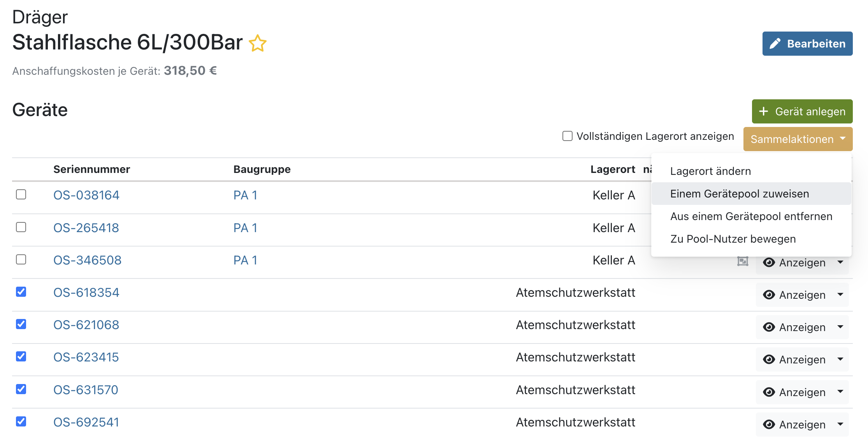This screenshot has height=444, width=868.
Task: Click Atemschutzwerkstatt in OS-618354 row
Action: (x=576, y=292)
